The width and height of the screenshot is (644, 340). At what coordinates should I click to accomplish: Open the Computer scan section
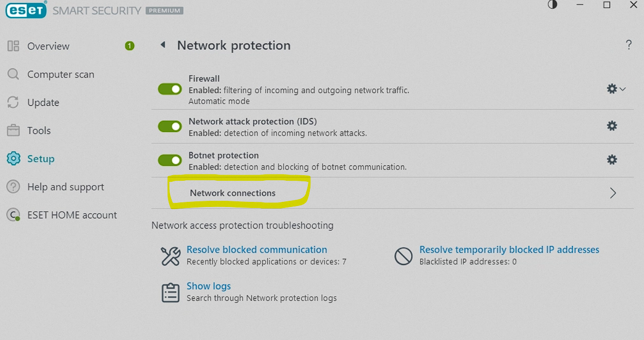(x=61, y=74)
